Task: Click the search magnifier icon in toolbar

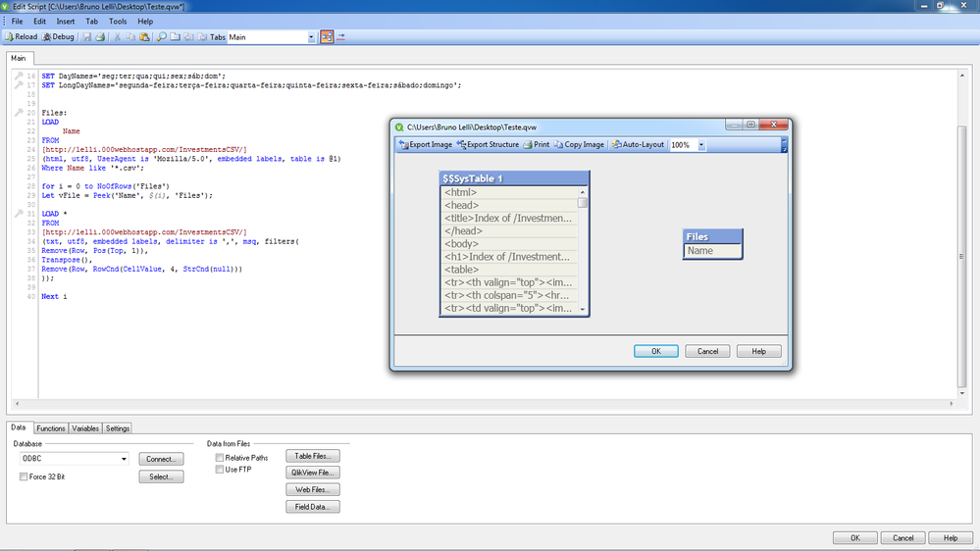Action: 161,37
